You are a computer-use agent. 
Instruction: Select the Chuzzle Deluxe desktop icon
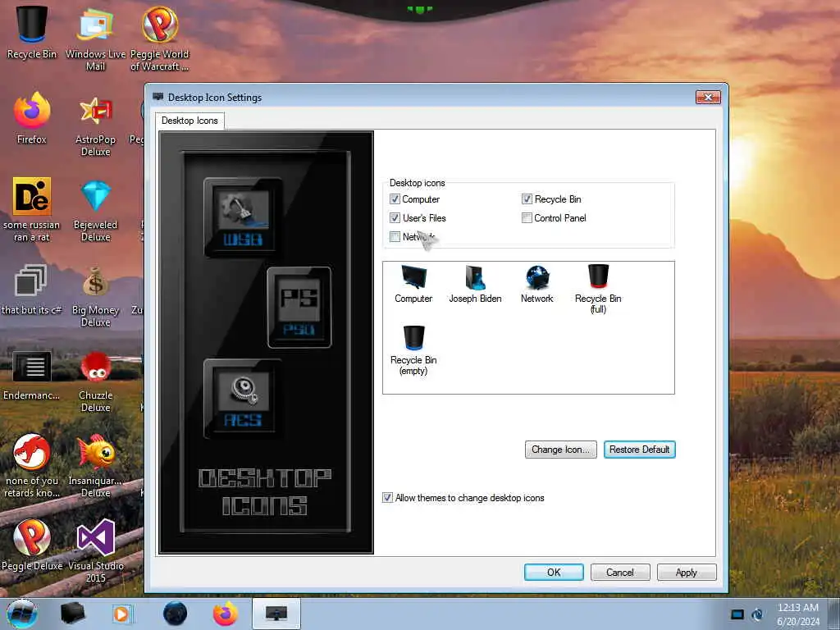(95, 381)
